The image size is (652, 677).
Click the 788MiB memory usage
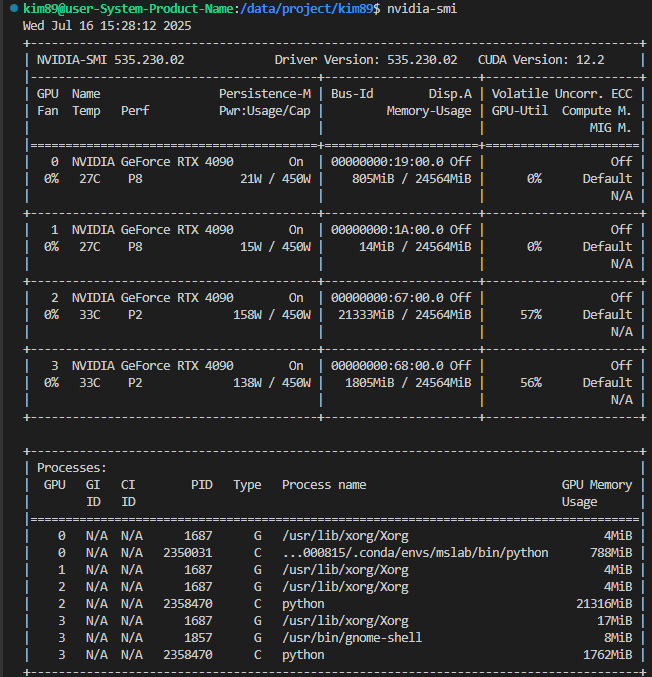coord(611,553)
